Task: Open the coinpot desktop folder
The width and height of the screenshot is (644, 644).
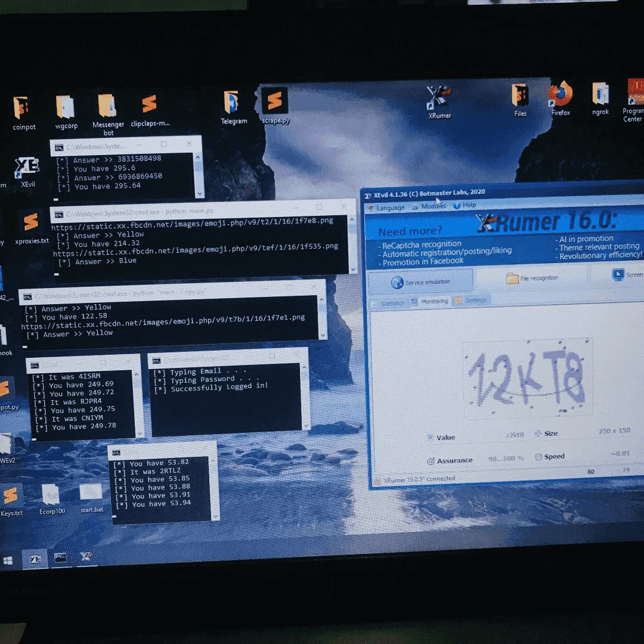Action: (x=22, y=112)
